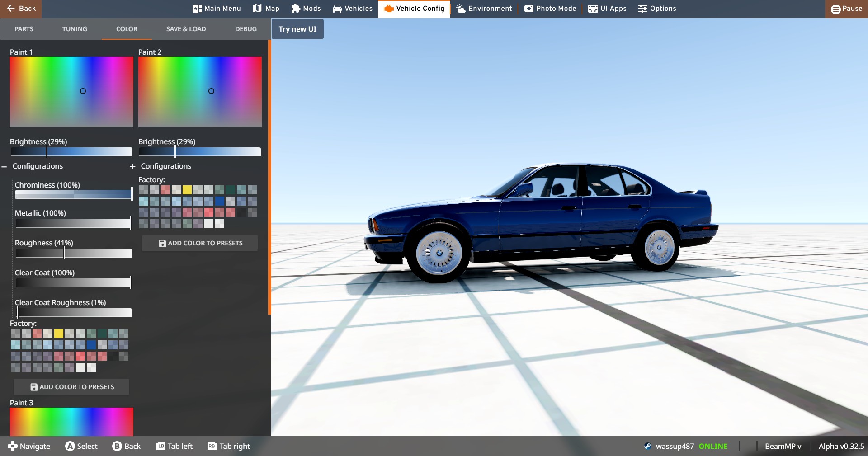Click the ONLINE status text
The width and height of the screenshot is (868, 456).
pyautogui.click(x=713, y=446)
